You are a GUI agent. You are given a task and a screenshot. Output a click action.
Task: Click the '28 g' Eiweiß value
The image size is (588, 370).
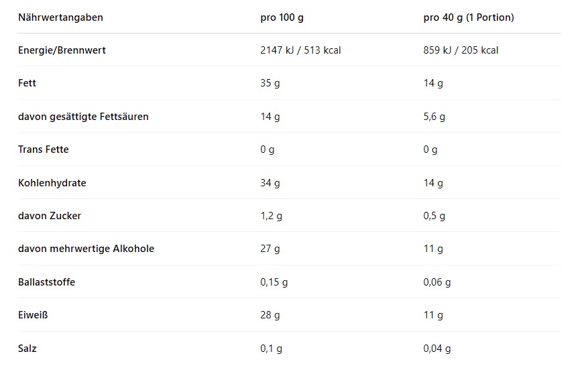[270, 315]
